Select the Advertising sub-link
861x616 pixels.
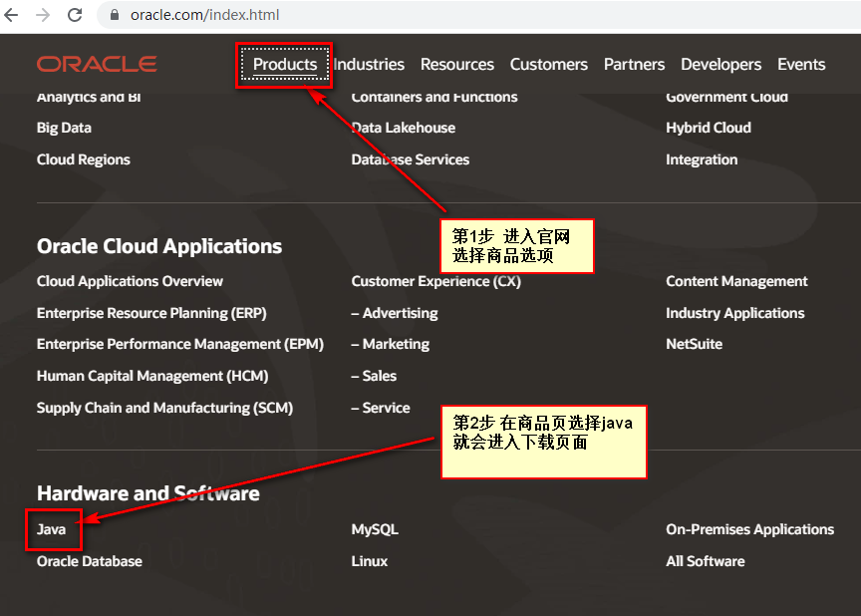point(395,313)
